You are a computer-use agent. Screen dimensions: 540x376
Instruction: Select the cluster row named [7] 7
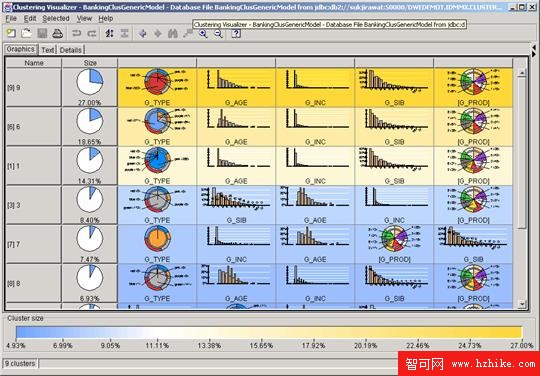(34, 244)
